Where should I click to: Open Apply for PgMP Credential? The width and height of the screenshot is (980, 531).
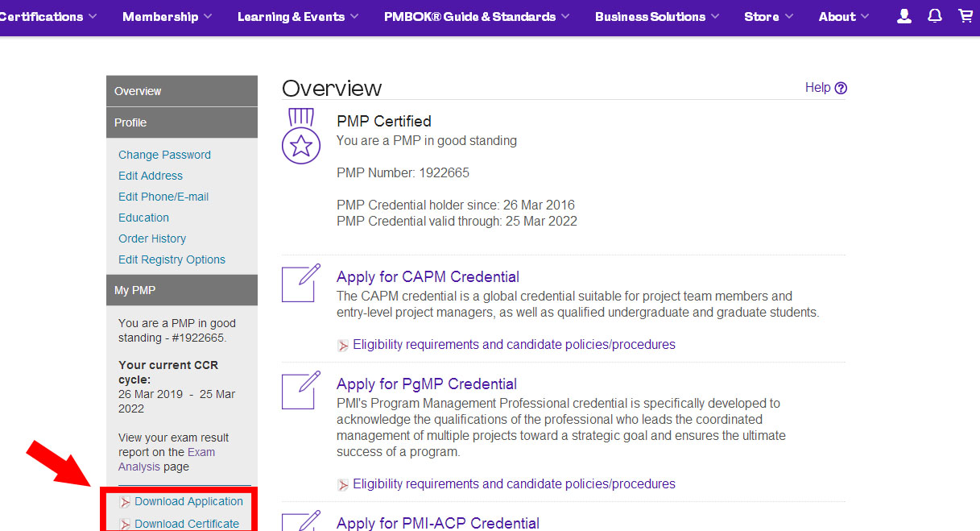point(427,384)
